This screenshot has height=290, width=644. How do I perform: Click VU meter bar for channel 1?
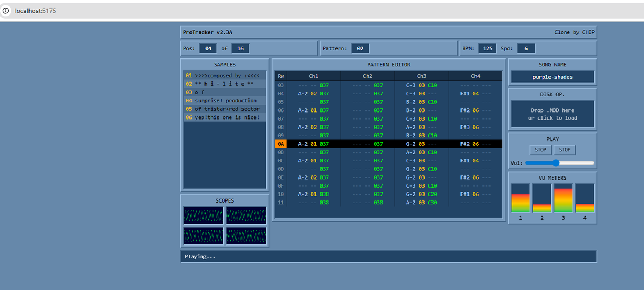coord(520,198)
